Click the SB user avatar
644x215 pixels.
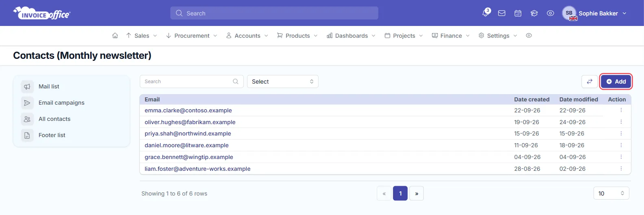[569, 13]
